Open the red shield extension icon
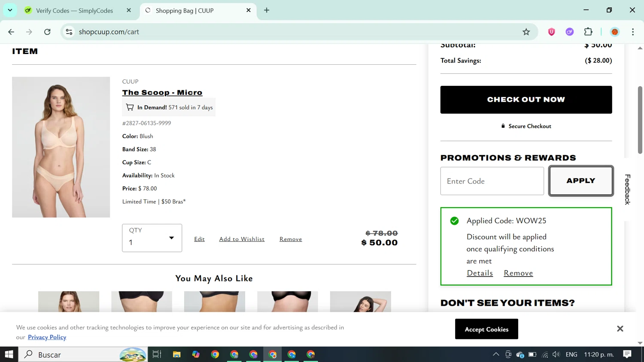644x362 pixels. tap(551, 32)
